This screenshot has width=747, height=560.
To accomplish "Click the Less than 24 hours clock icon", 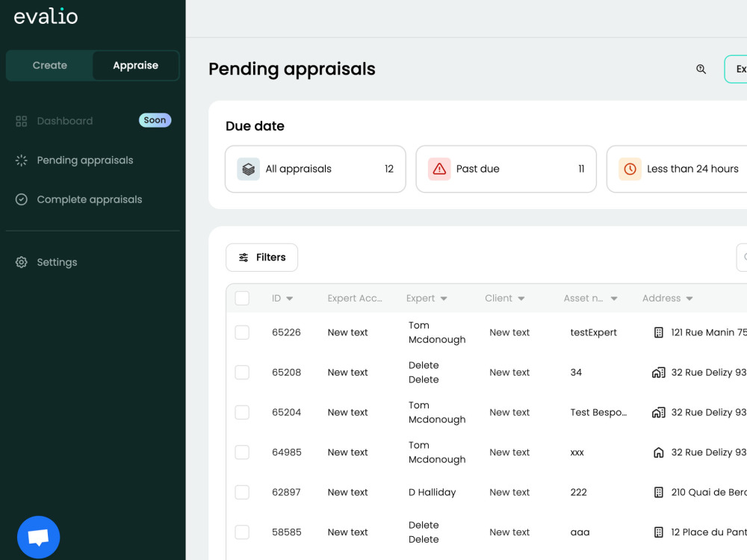I will point(630,169).
